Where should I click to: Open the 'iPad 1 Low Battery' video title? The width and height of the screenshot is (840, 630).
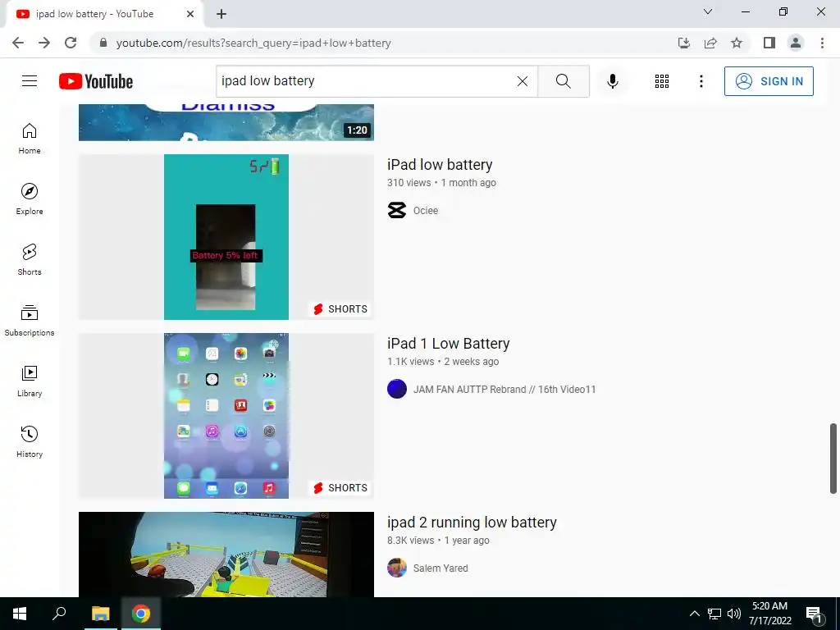448,344
